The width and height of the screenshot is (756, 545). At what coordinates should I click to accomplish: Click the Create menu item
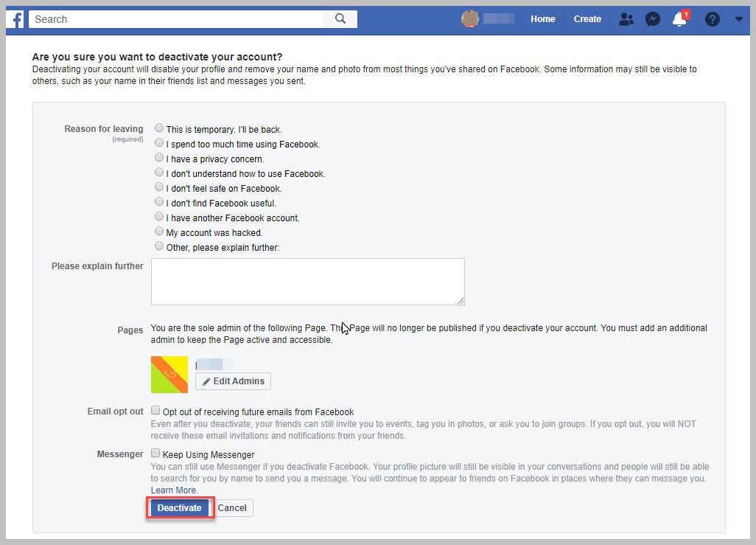point(587,18)
